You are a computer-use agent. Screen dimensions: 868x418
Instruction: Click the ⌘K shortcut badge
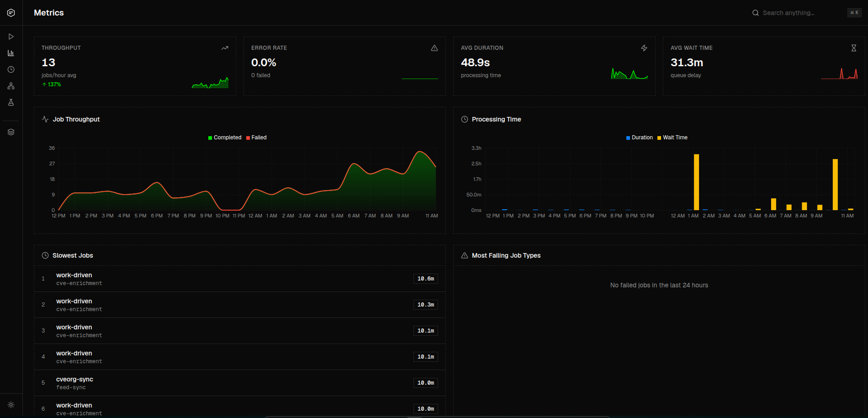854,13
